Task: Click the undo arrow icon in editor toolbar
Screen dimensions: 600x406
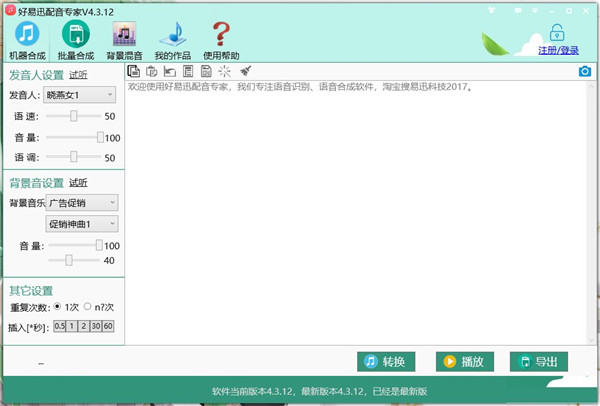Action: 169,71
